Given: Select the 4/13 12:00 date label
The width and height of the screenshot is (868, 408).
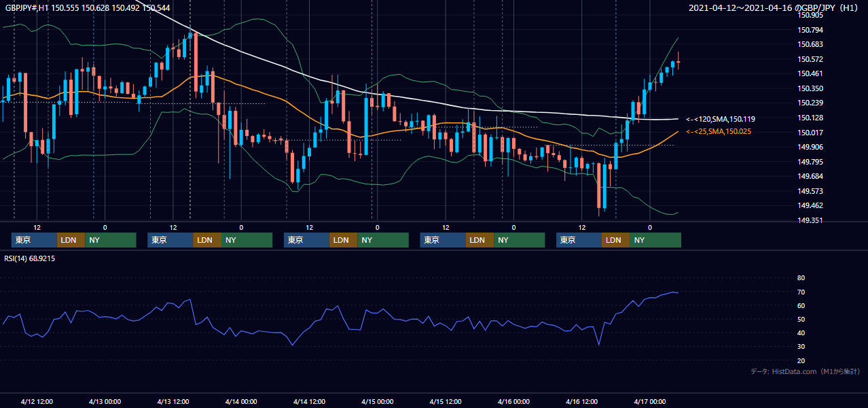Looking at the screenshot, I should click(173, 402).
